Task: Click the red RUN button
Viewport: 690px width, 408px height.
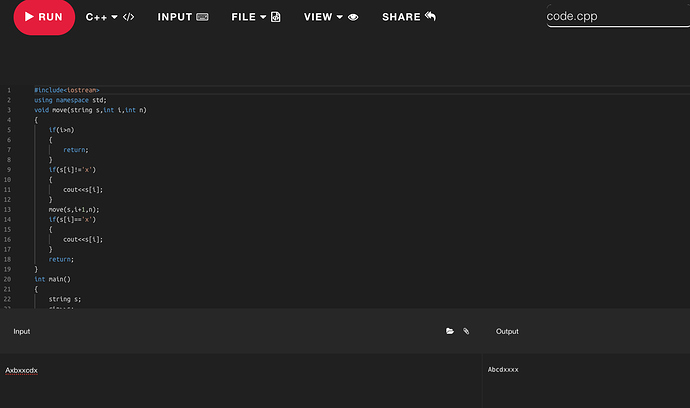Action: coord(44,17)
